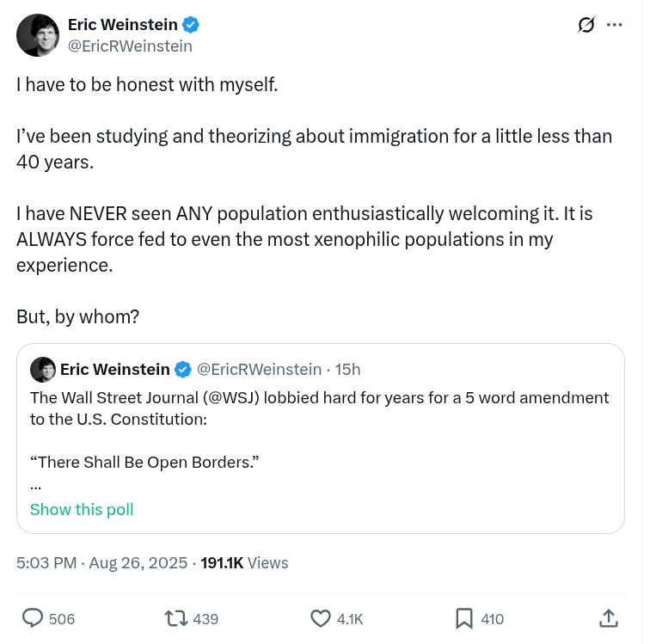Click the @EricRWeinstein handle in the quoted tweet

point(259,370)
